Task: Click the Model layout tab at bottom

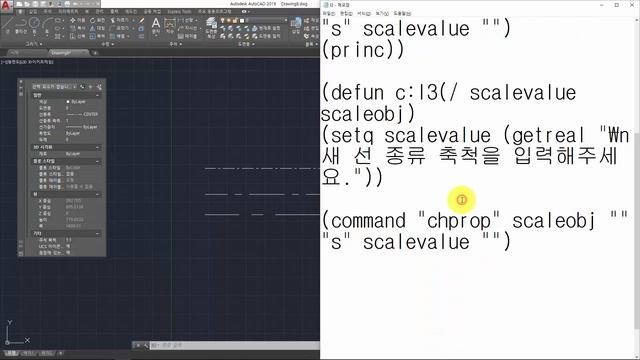Action: pos(11,353)
